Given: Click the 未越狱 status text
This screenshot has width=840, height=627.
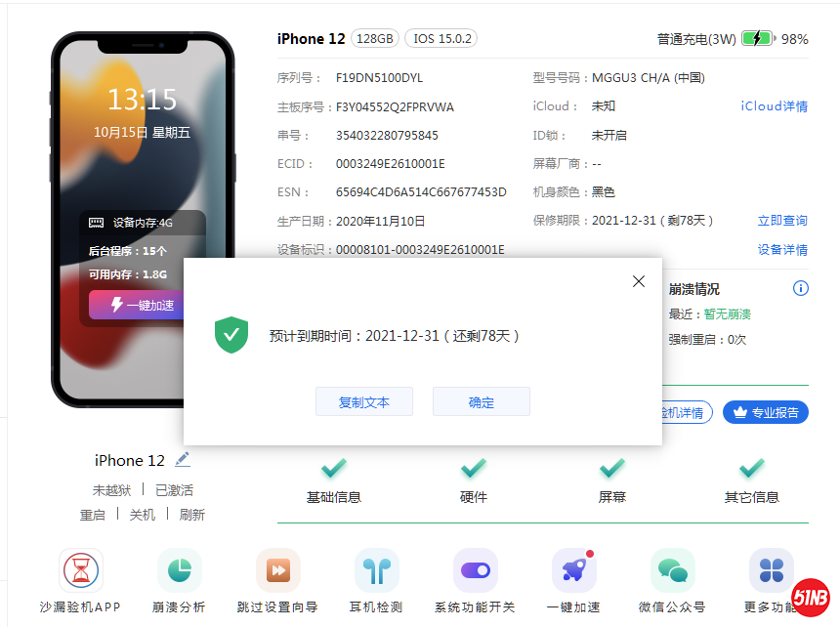Looking at the screenshot, I should point(111,490).
